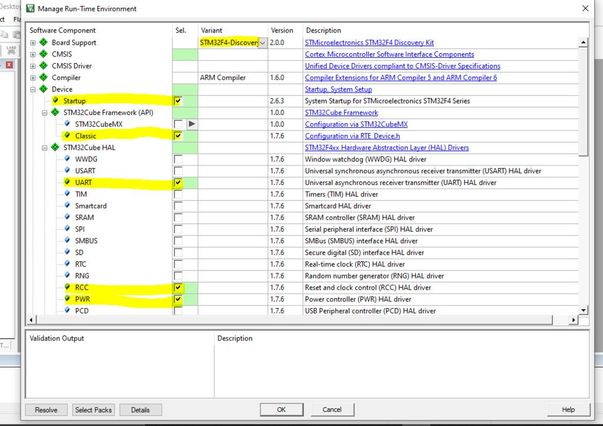Open the STMicroelectronics STM32F4 Discovery Kit link

click(369, 43)
